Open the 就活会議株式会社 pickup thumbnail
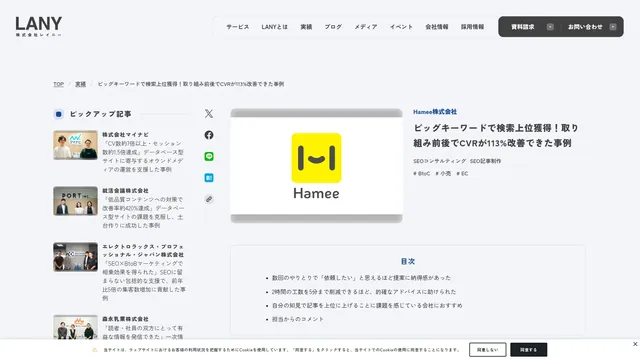This screenshot has height=360, width=640. [75, 201]
